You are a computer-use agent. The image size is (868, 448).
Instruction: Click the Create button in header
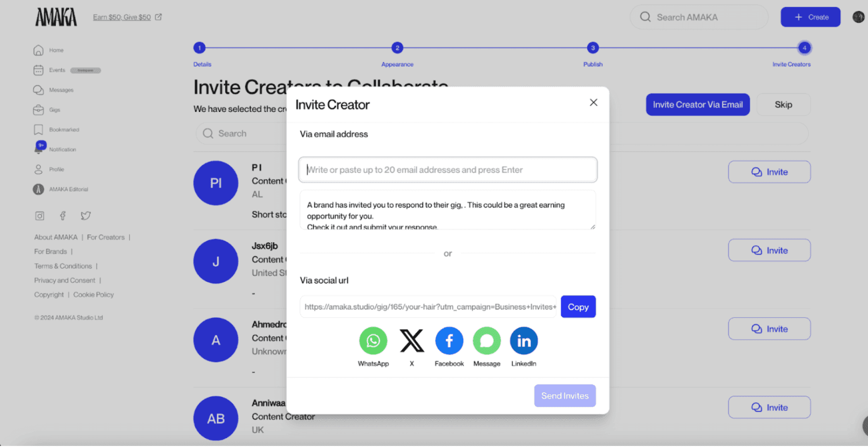[810, 17]
